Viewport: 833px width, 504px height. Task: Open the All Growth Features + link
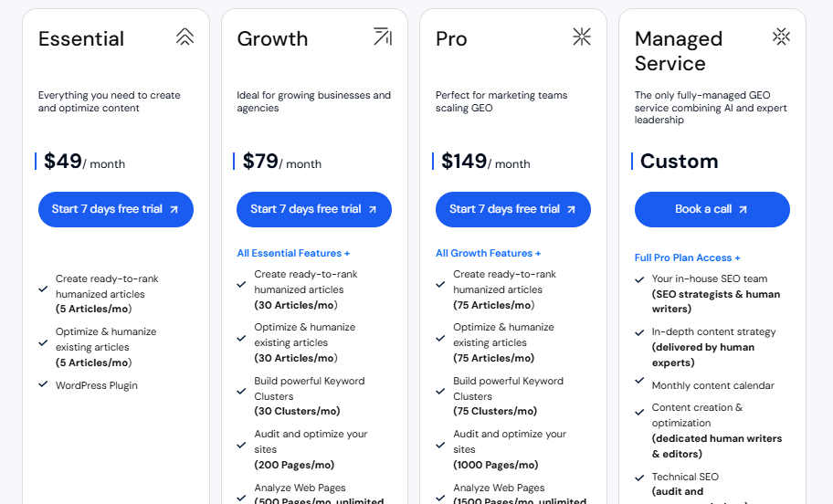pyautogui.click(x=488, y=253)
